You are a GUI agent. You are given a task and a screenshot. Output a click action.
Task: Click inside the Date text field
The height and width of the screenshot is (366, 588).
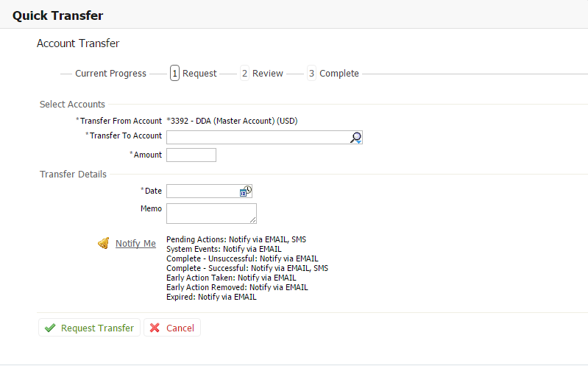pyautogui.click(x=202, y=191)
